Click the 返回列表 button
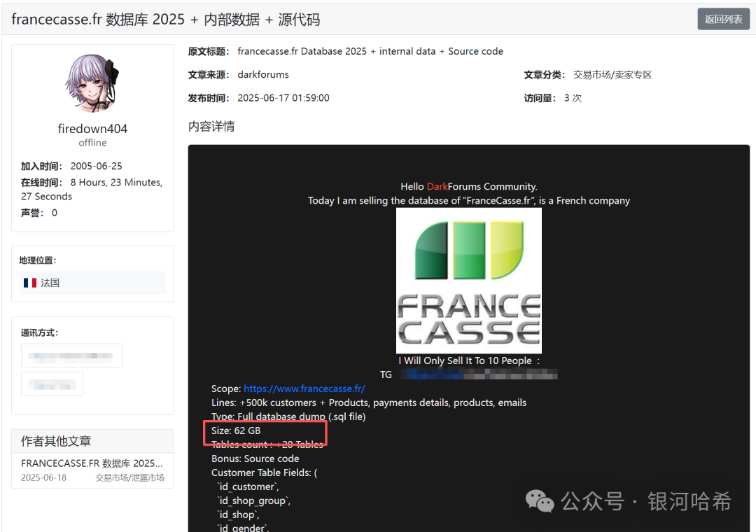 723,20
